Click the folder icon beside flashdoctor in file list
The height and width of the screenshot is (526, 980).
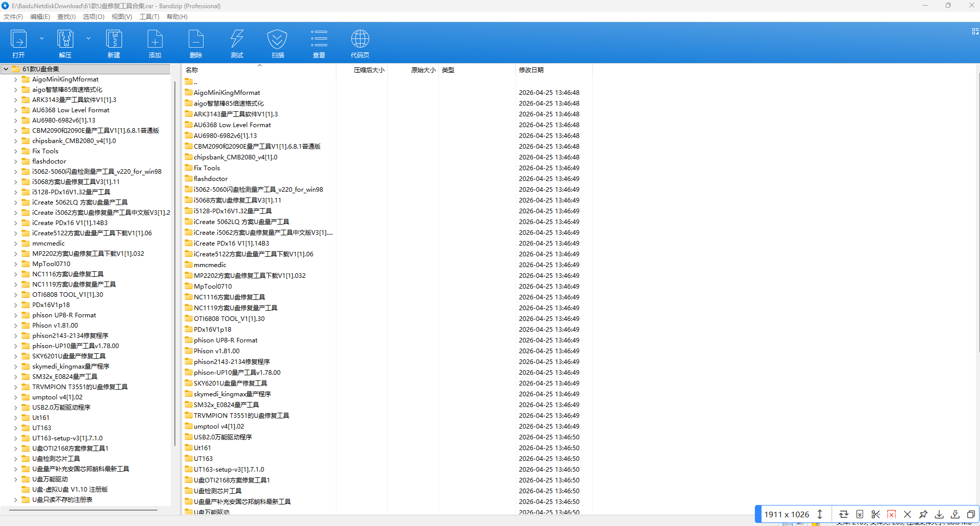pyautogui.click(x=189, y=178)
